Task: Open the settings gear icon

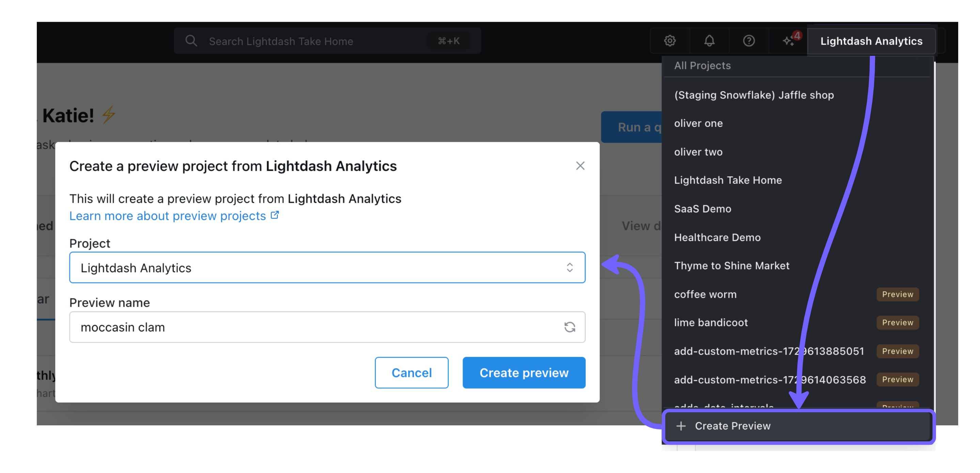Action: 670,40
